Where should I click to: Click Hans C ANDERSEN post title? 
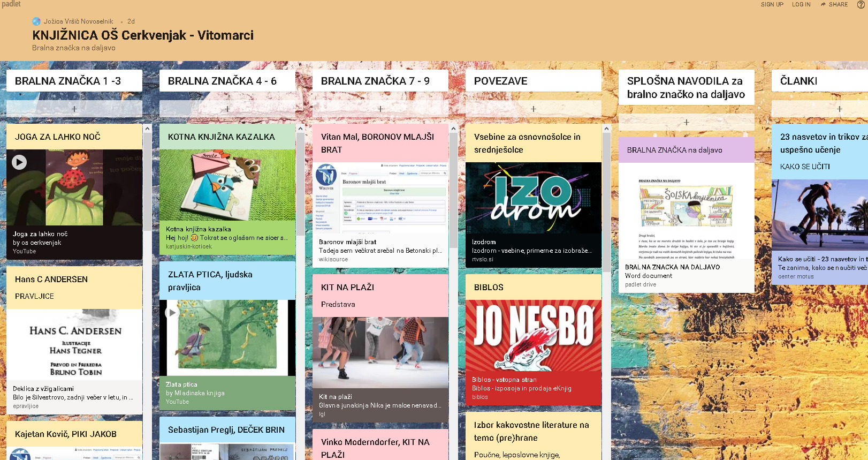[51, 279]
